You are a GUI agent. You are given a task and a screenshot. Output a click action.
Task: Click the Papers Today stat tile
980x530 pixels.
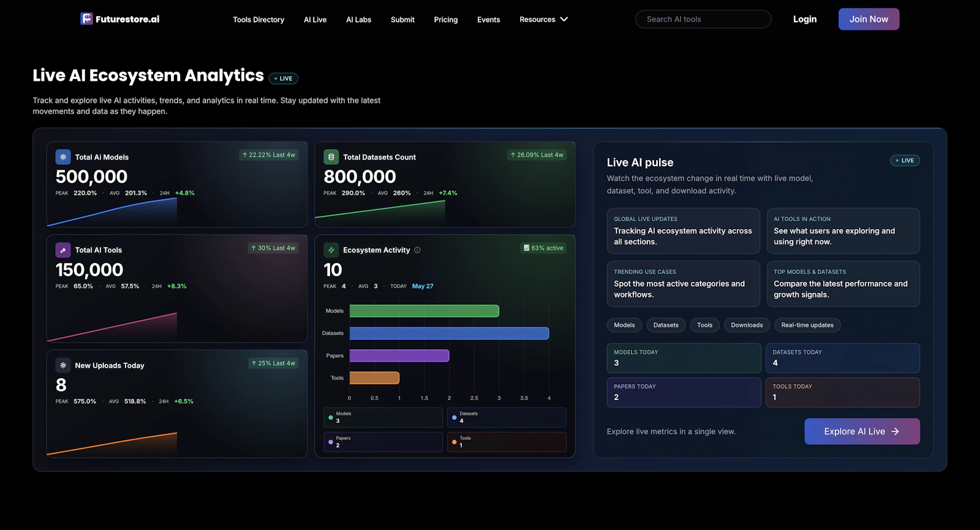pyautogui.click(x=684, y=392)
